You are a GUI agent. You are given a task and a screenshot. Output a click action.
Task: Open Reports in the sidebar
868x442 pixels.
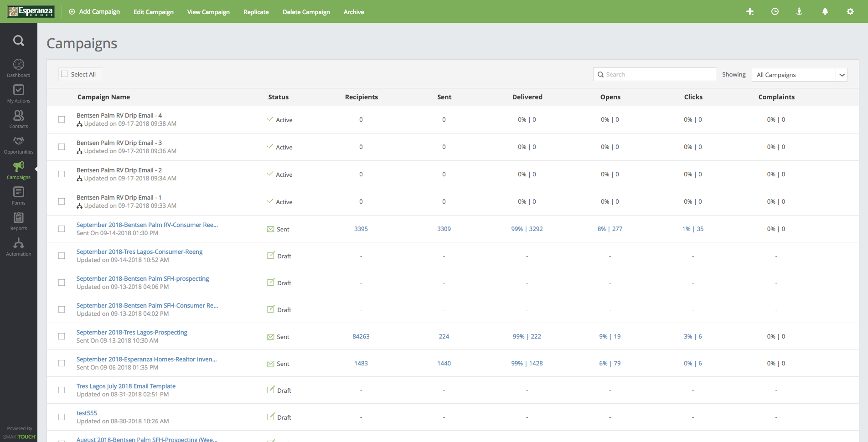click(x=19, y=221)
